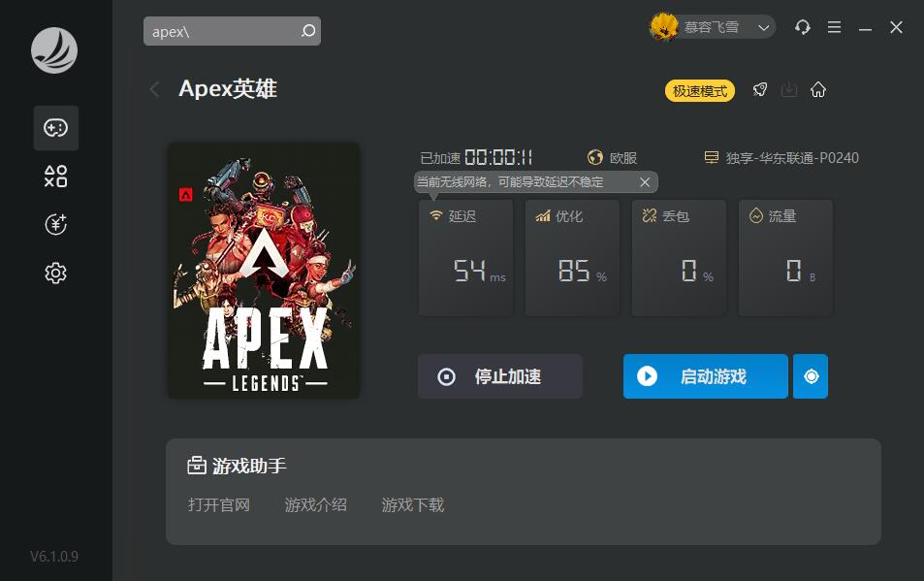Click the target icon beside 启动游戏
The image size is (924, 581).
[811, 376]
